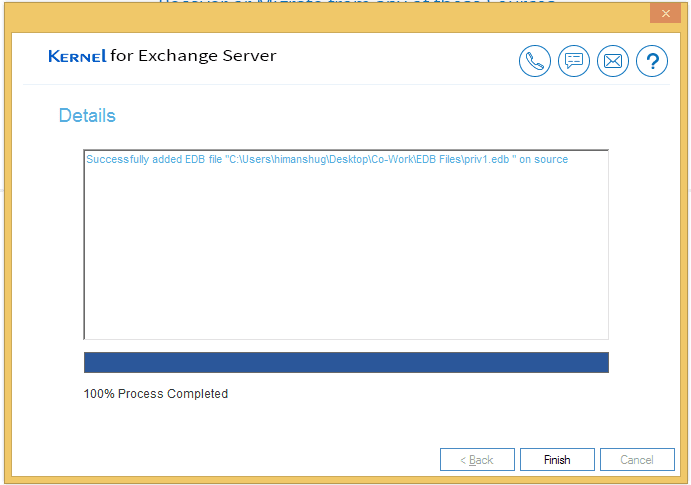691x485 pixels.
Task: Click the Kernel for Exchange Server logo
Action: [162, 56]
